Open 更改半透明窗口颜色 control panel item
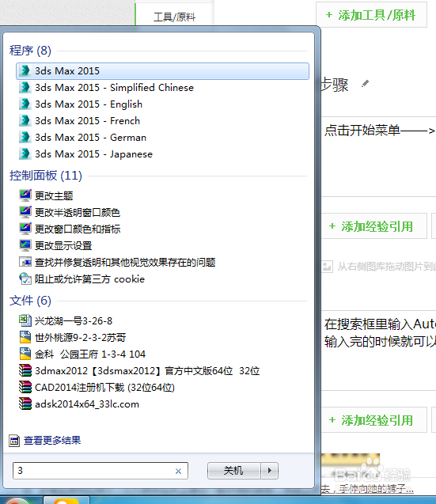This screenshot has width=436, height=504. tap(78, 213)
